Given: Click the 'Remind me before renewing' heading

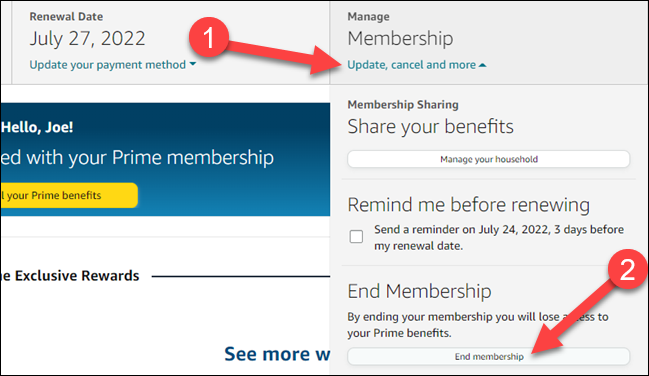Looking at the screenshot, I should 469,205.
